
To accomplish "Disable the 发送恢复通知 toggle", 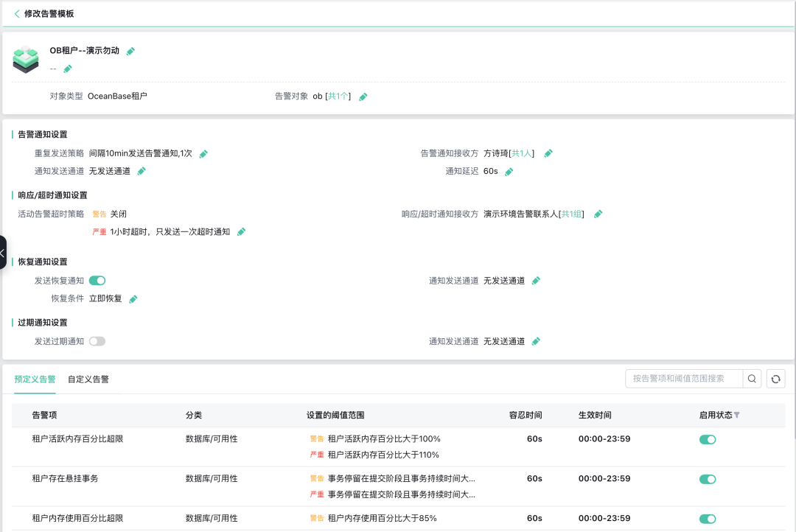I will [x=97, y=281].
